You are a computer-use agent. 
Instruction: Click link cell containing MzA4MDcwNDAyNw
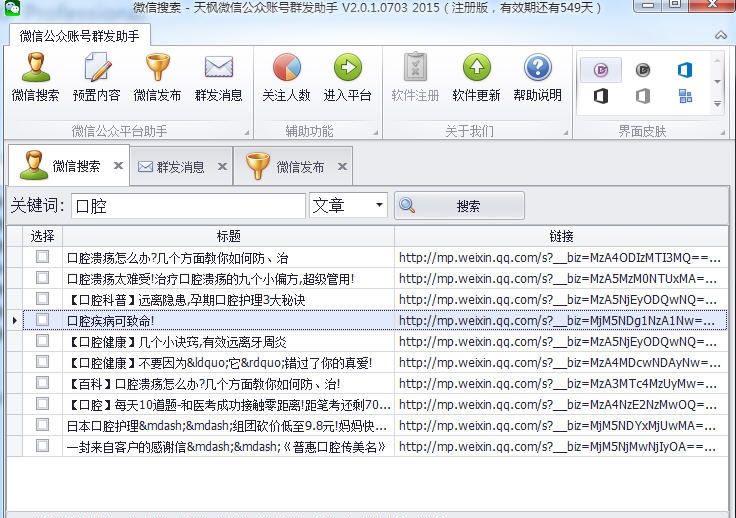pos(560,362)
